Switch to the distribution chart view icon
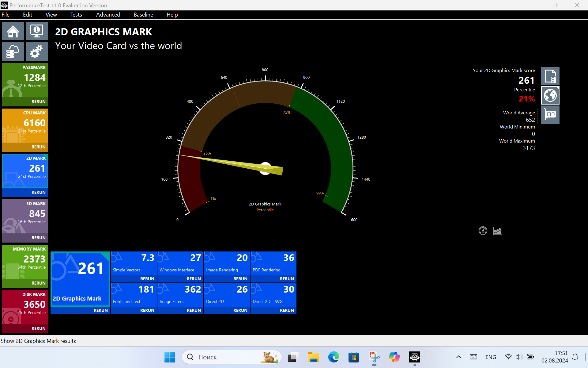Image resolution: width=588 pixels, height=368 pixels. click(497, 231)
